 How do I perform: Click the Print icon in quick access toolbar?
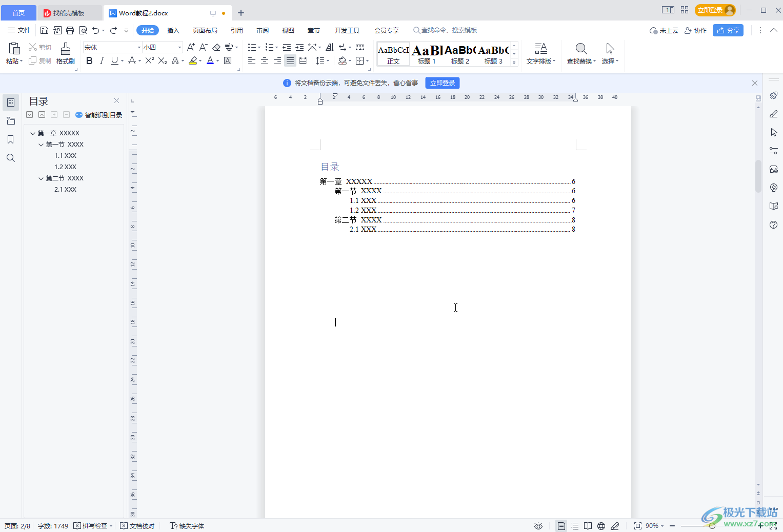[70, 30]
